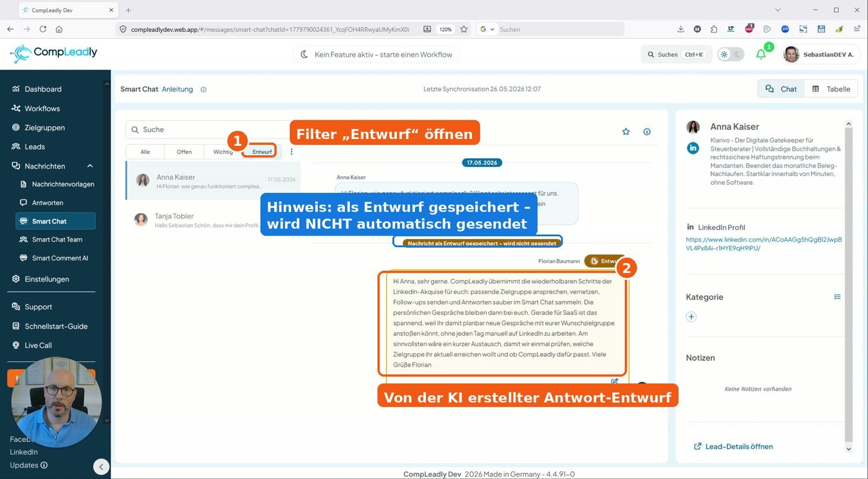
Task: Click the 120% zoom indicator
Action: coord(445,29)
